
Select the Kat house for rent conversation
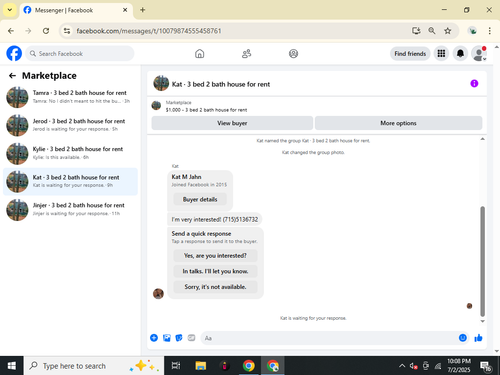pos(70,181)
